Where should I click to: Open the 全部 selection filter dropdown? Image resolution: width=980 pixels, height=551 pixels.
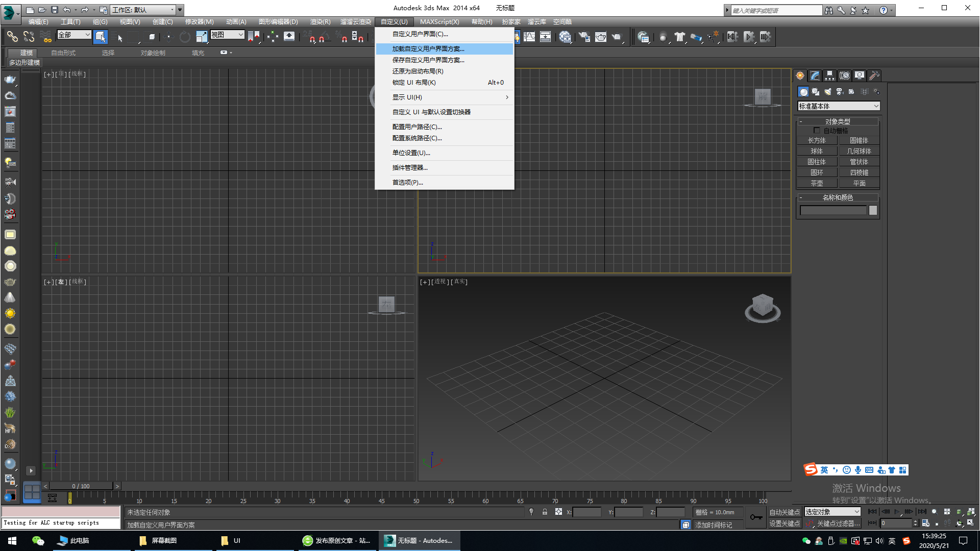coord(74,35)
